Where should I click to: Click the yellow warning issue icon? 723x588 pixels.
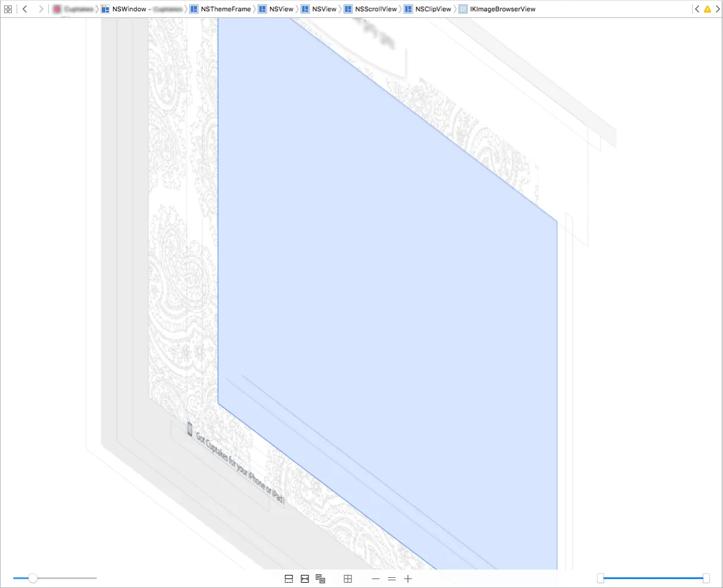(x=707, y=9)
